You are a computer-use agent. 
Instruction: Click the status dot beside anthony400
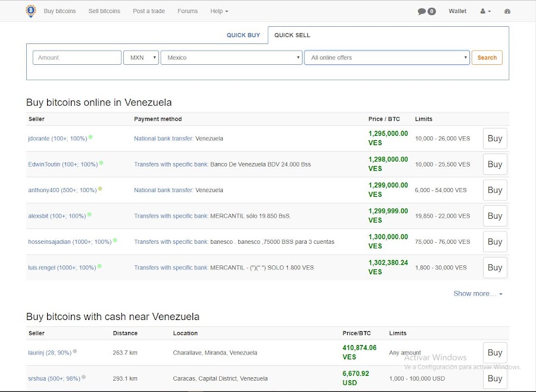tap(100, 189)
